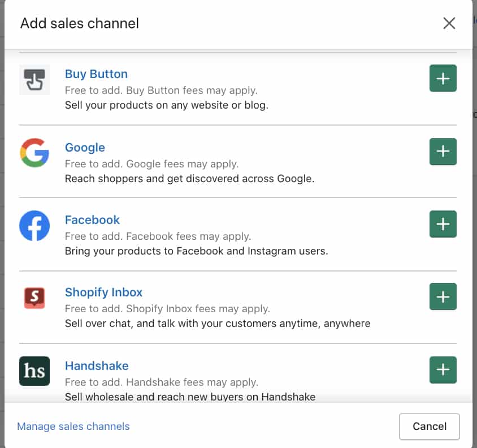
Task: Open the Facebook title link
Action: click(x=92, y=220)
